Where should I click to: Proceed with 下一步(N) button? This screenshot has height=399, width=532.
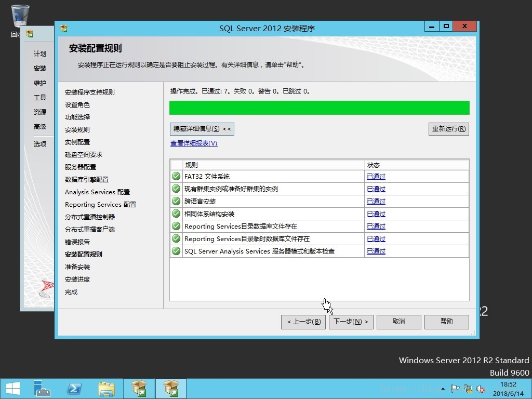coord(351,322)
